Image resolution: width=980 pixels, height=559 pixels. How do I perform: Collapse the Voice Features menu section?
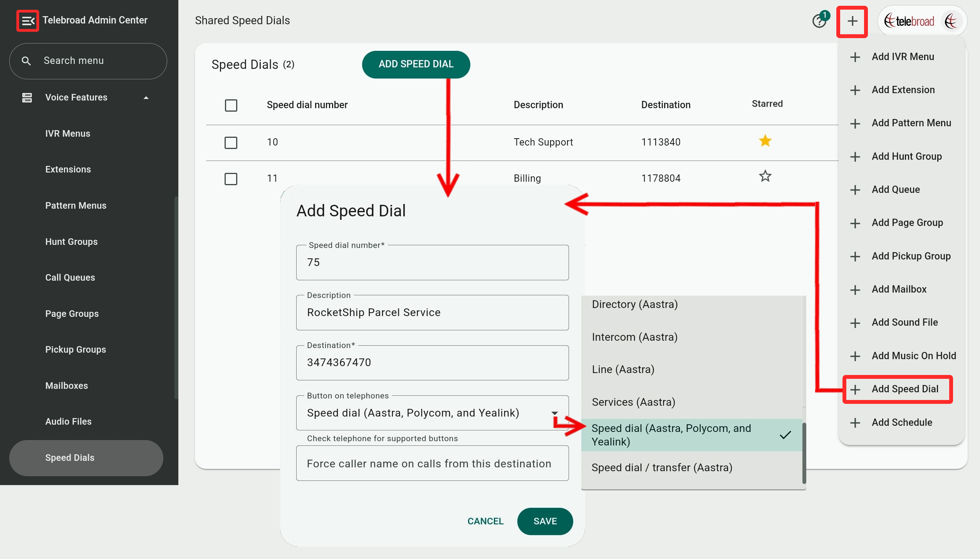point(146,98)
